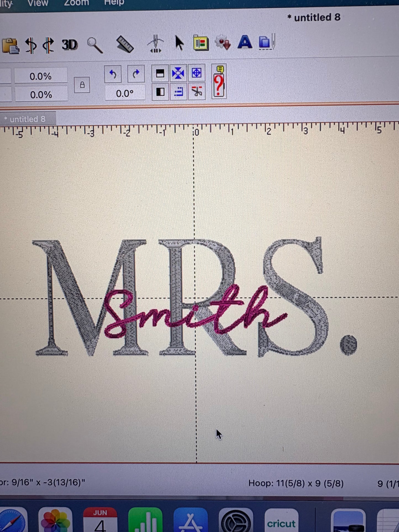Select the magnifying glass zoom tool
The image size is (399, 532).
coord(95,45)
